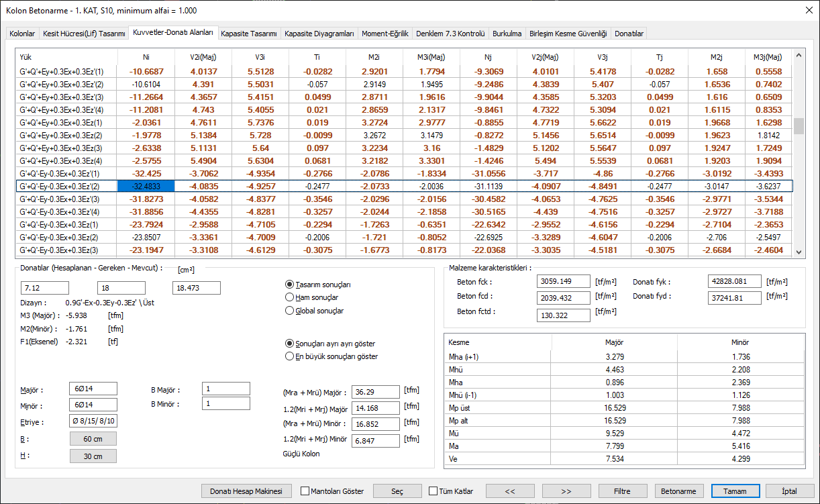This screenshot has height=504, width=820.
Task: Select En büyük sonuçları göster option
Action: pos(290,356)
